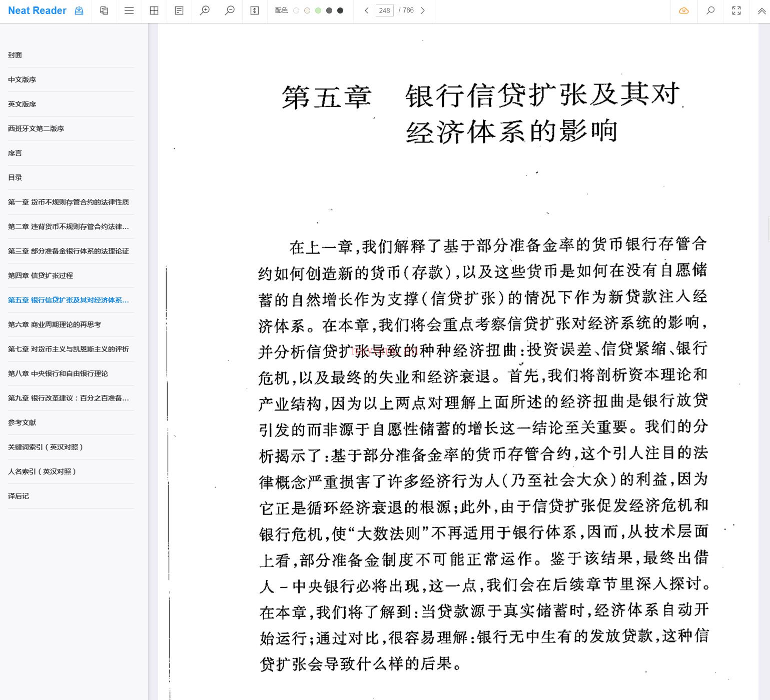Screen dimensions: 770x700
Task: Open the notes page icon
Action: 179,10
